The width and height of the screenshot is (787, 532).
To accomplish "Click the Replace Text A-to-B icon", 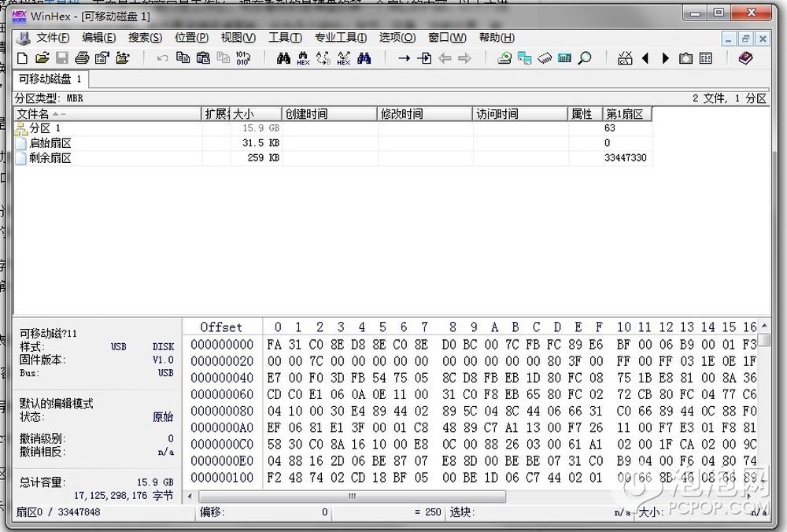I will (323, 58).
